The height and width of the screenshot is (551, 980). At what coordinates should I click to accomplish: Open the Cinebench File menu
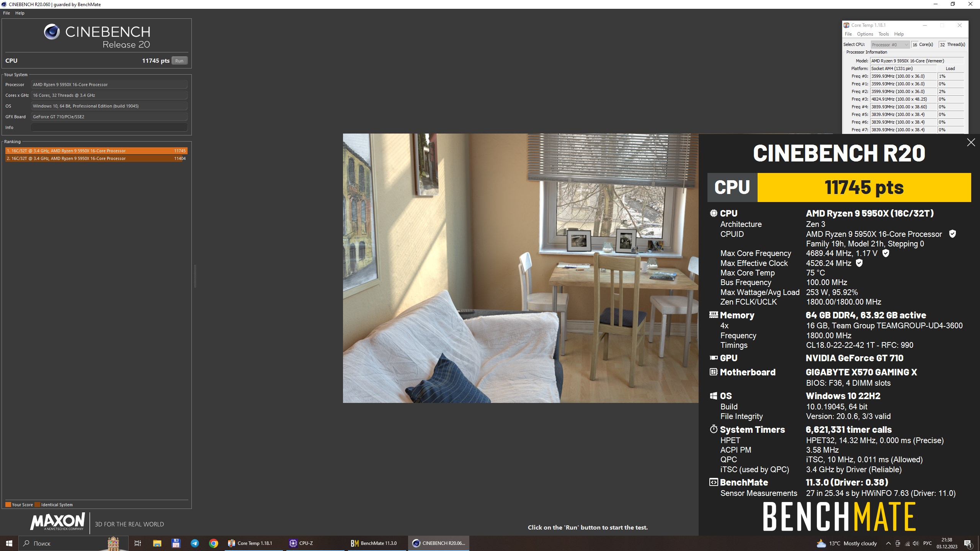7,13
